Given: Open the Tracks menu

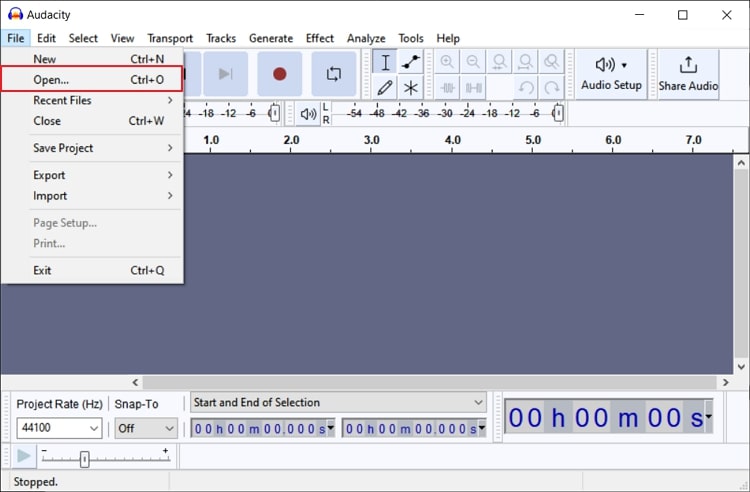Looking at the screenshot, I should [x=221, y=38].
